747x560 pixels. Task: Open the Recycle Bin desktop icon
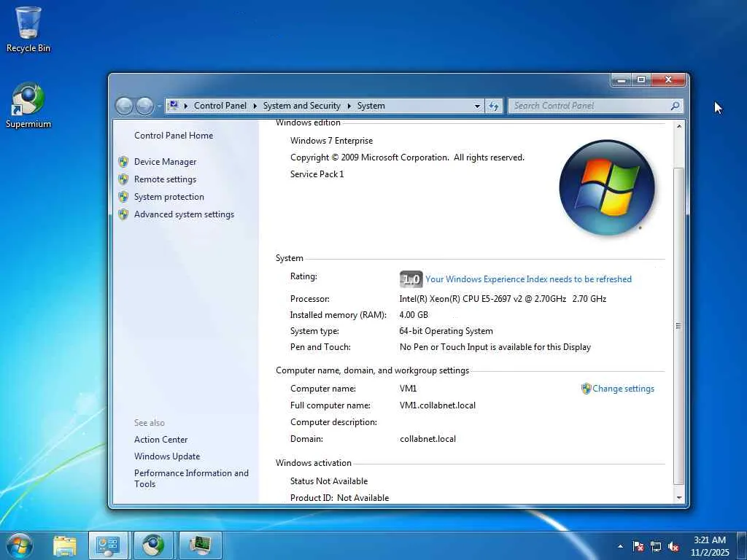point(28,28)
